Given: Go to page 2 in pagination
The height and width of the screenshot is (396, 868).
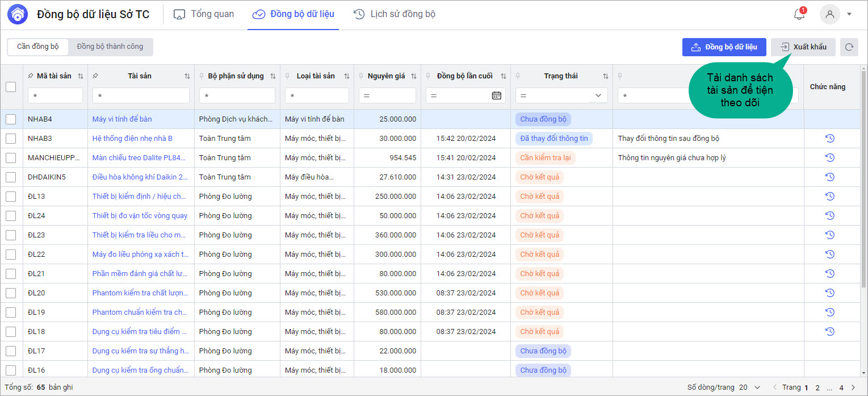Looking at the screenshot, I should (x=817, y=387).
